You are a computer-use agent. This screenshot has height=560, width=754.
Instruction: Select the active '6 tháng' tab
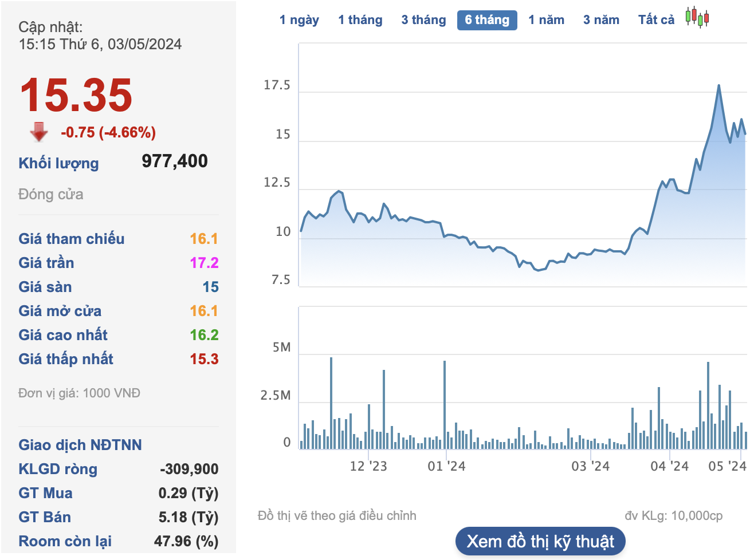487,20
